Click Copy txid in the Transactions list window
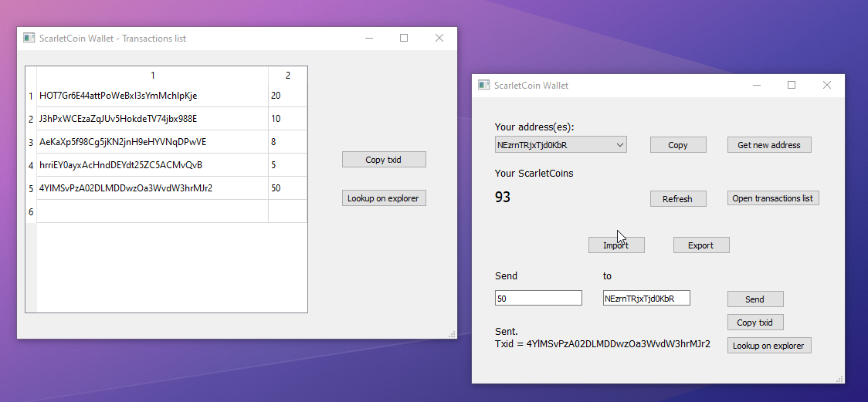The image size is (868, 402). point(384,160)
